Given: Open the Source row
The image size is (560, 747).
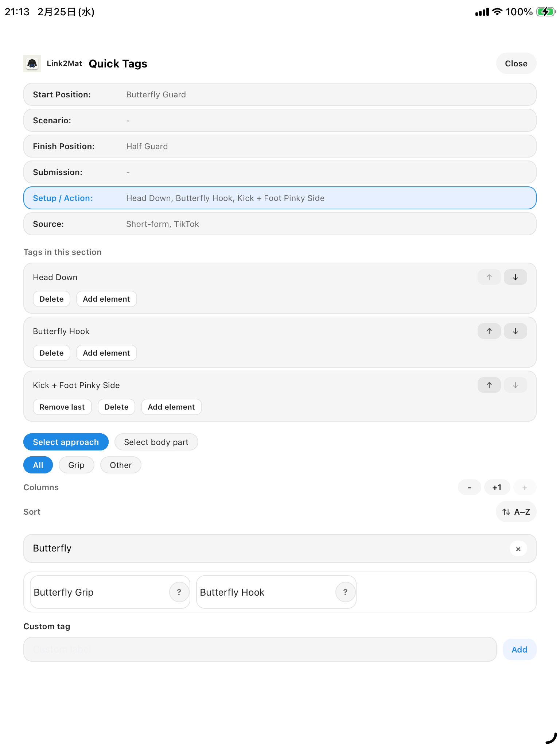Looking at the screenshot, I should click(x=280, y=224).
